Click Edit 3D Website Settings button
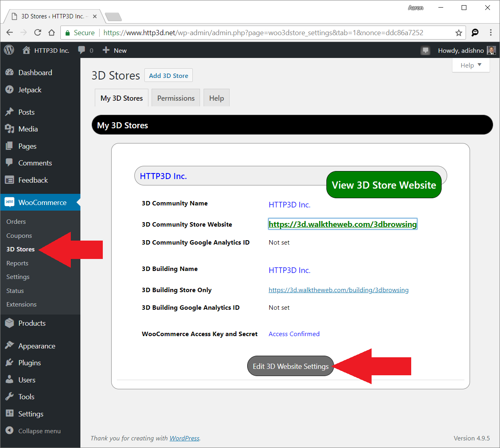Viewport: 500px width, 448px height. point(291,366)
